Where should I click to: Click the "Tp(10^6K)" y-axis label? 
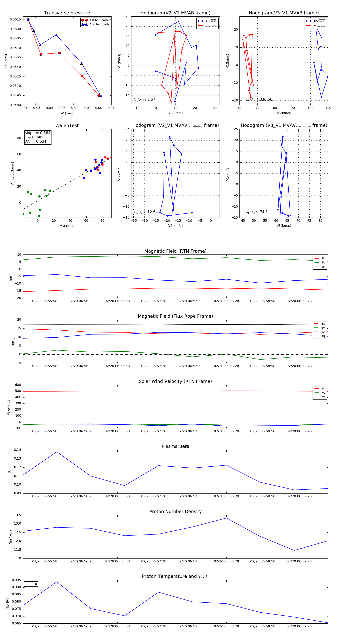pos(7,602)
